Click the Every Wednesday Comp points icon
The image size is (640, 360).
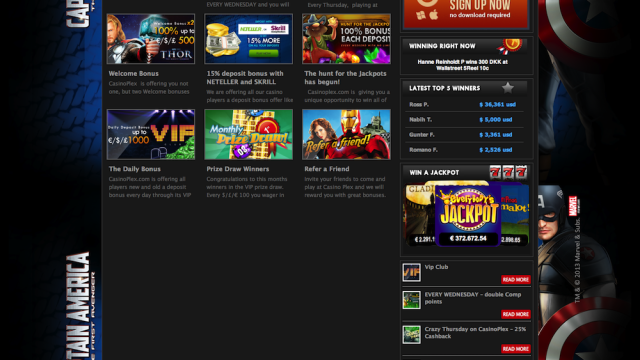[x=411, y=300]
